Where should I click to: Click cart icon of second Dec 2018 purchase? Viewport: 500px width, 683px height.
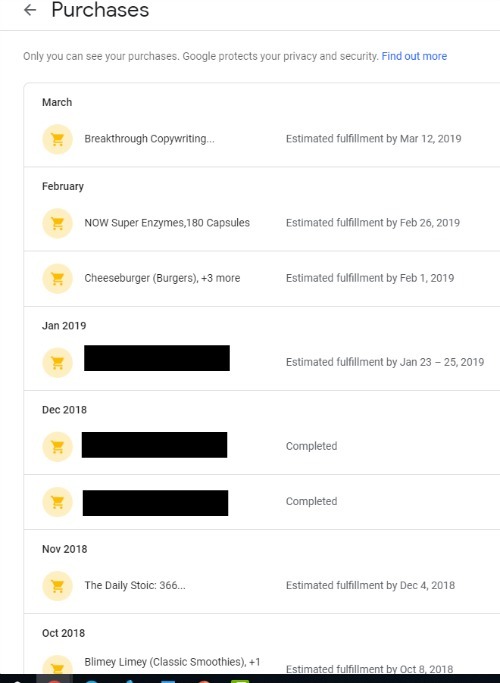[57, 502]
